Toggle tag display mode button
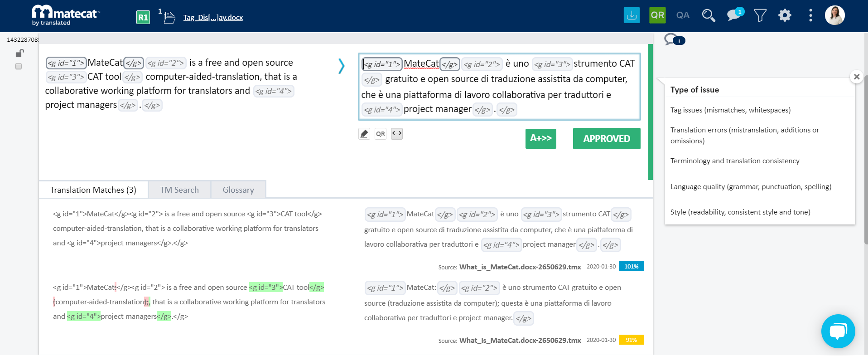Screen dimensions: 868x356 pyautogui.click(x=397, y=133)
